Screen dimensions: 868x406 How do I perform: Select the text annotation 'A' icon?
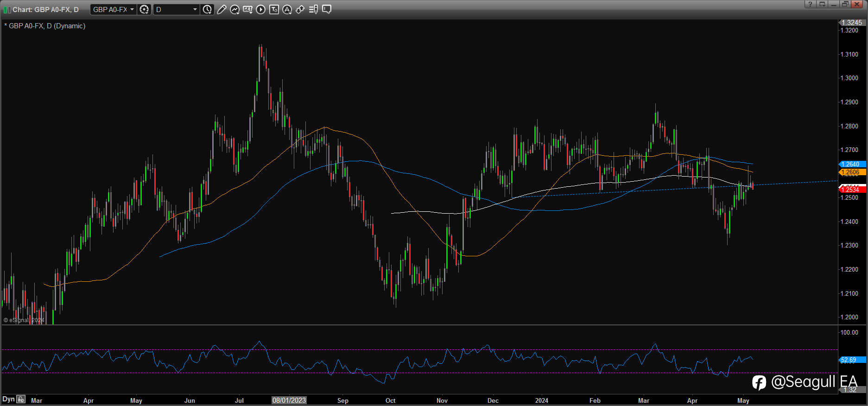(287, 9)
